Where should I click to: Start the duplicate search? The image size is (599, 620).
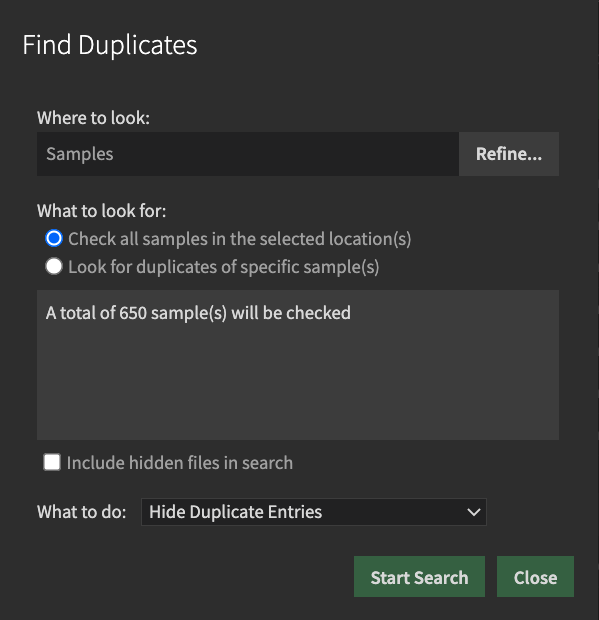pyautogui.click(x=419, y=577)
